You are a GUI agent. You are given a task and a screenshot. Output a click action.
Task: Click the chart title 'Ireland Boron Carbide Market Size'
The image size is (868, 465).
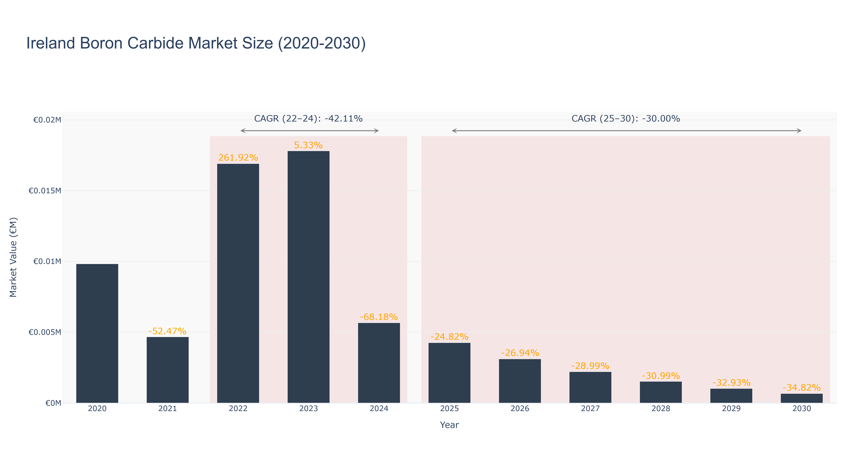pos(196,43)
